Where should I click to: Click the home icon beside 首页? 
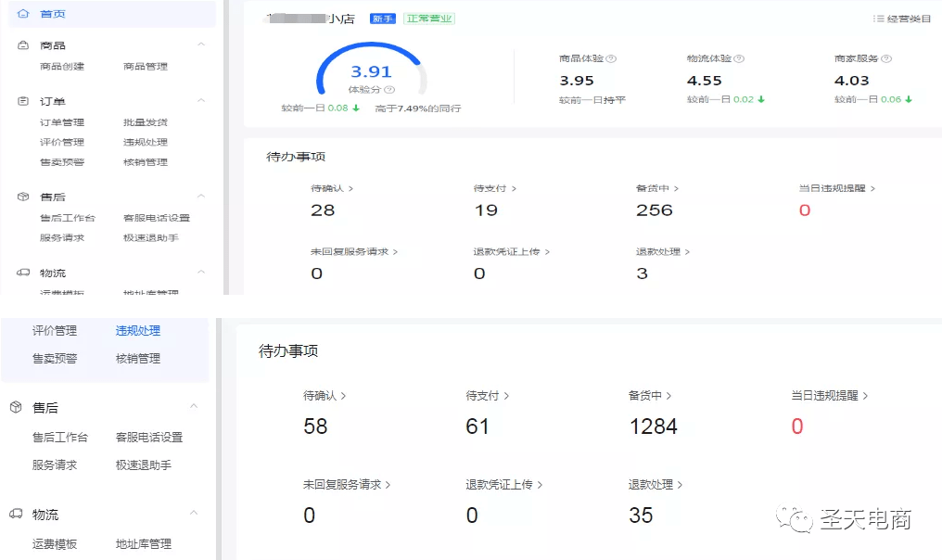23,14
